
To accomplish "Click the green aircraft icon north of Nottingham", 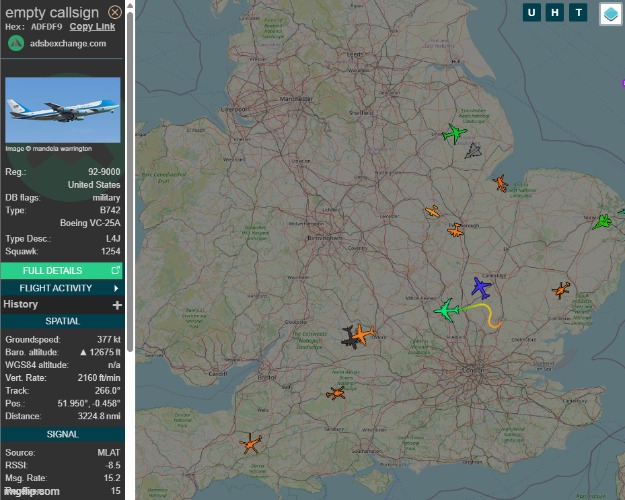I will 454,133.
